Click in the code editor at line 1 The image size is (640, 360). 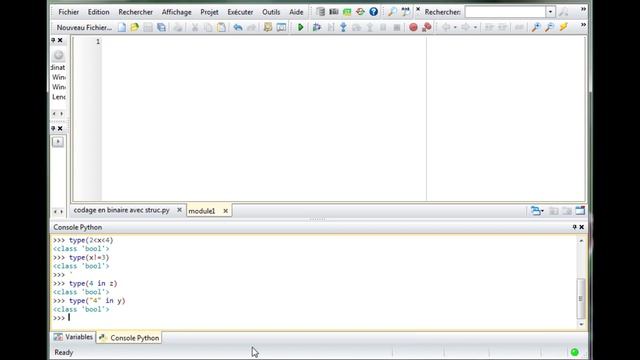(264, 41)
